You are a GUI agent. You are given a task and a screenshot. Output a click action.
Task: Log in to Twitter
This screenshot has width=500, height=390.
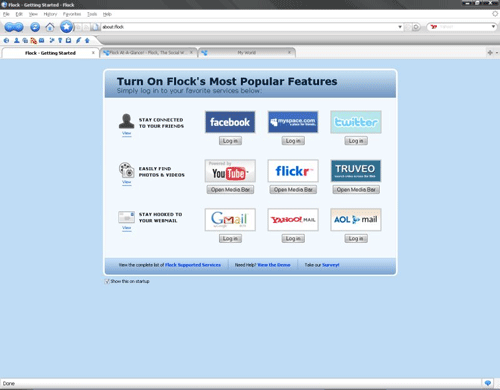[x=356, y=141]
